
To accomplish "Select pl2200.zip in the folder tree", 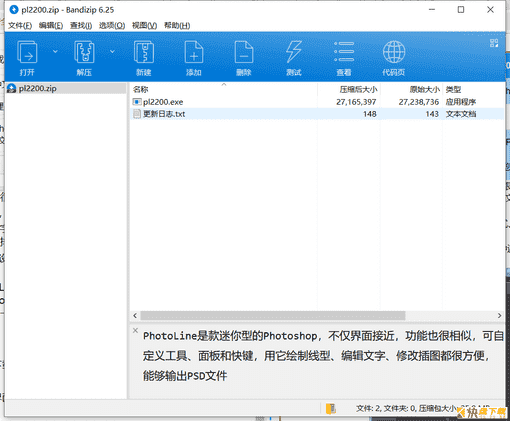I will 66,88.
